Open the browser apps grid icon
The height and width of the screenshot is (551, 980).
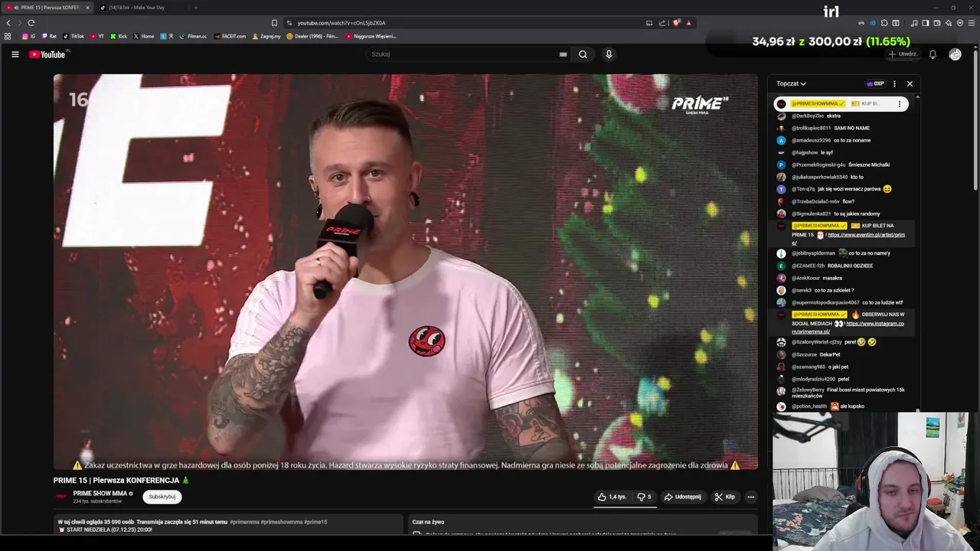pos(8,36)
